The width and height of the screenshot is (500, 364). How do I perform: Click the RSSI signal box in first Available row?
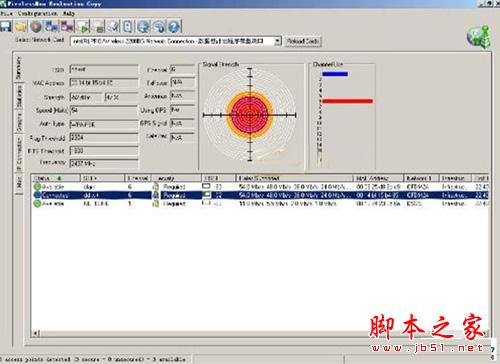[x=206, y=186]
